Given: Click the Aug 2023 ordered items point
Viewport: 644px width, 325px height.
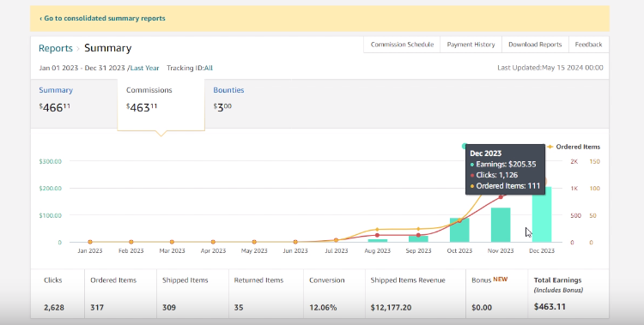Looking at the screenshot, I should 378,230.
